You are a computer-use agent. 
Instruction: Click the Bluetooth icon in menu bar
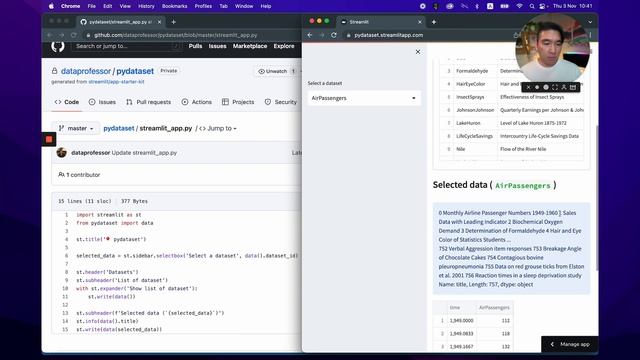tap(477, 6)
